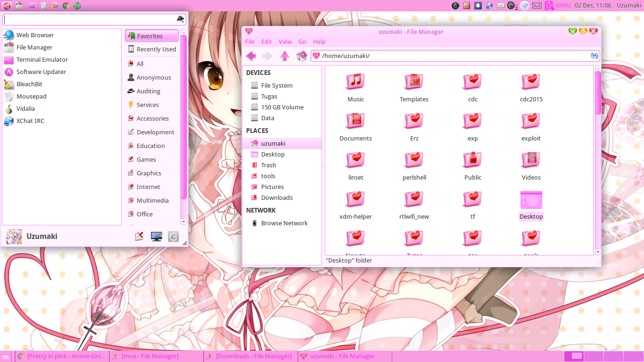Open the Wi-Fi signal icon in the tray
The height and width of the screenshot is (362, 644).
[x=524, y=6]
